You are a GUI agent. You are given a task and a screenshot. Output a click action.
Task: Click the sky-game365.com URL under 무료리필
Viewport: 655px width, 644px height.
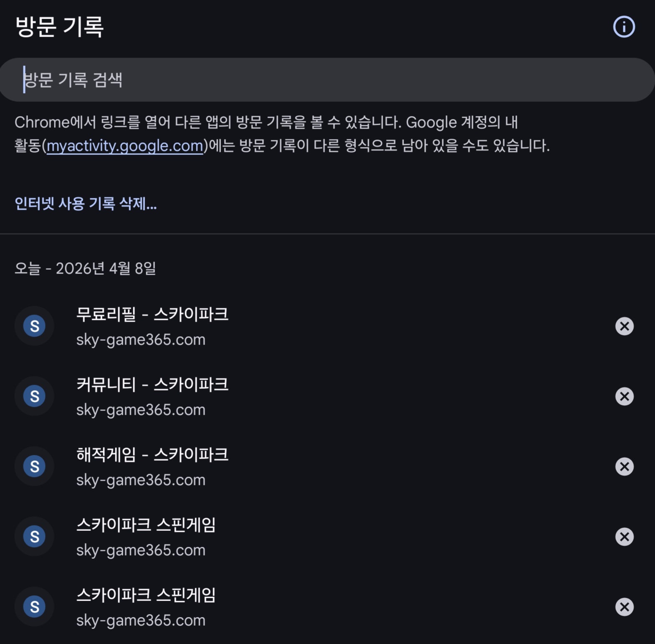pyautogui.click(x=141, y=340)
